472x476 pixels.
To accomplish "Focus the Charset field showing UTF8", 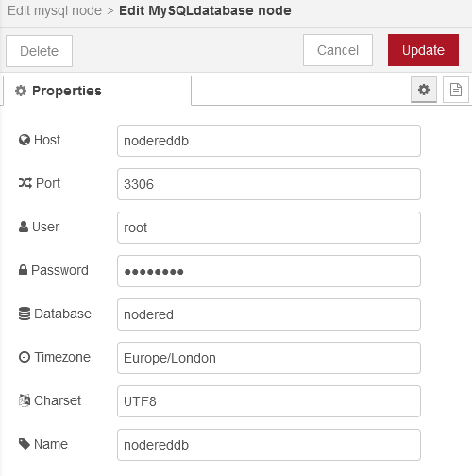I will coord(269,401).
